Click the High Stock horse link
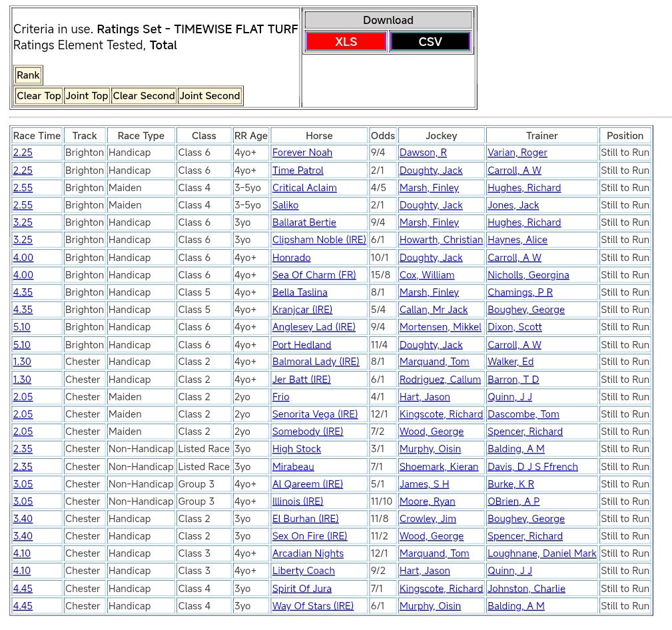672x630 pixels. [296, 449]
